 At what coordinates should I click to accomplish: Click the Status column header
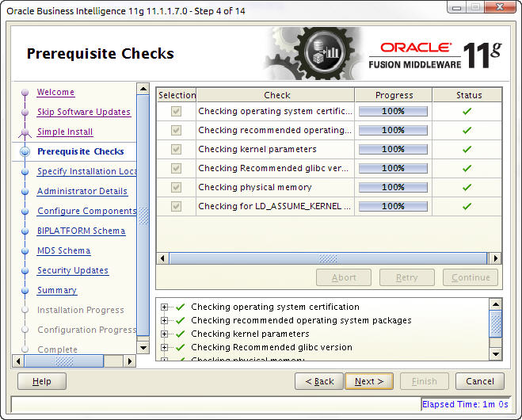[x=468, y=95]
